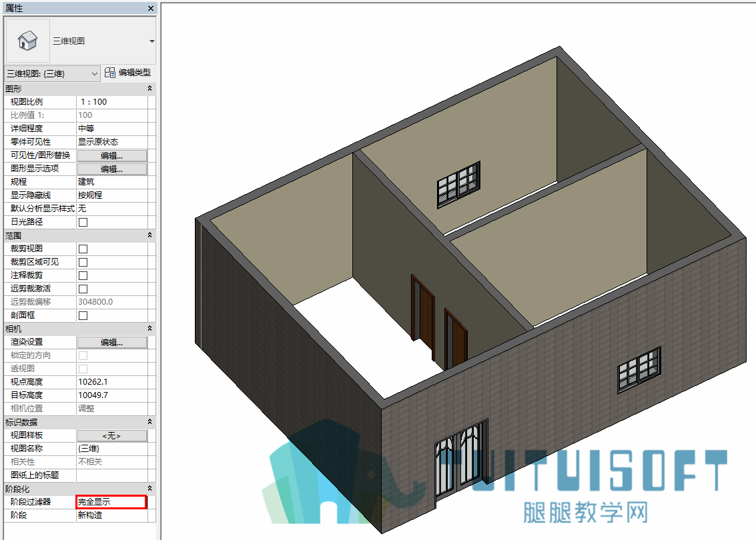Enable the 裁剪视图 crop view checkbox

click(83, 249)
